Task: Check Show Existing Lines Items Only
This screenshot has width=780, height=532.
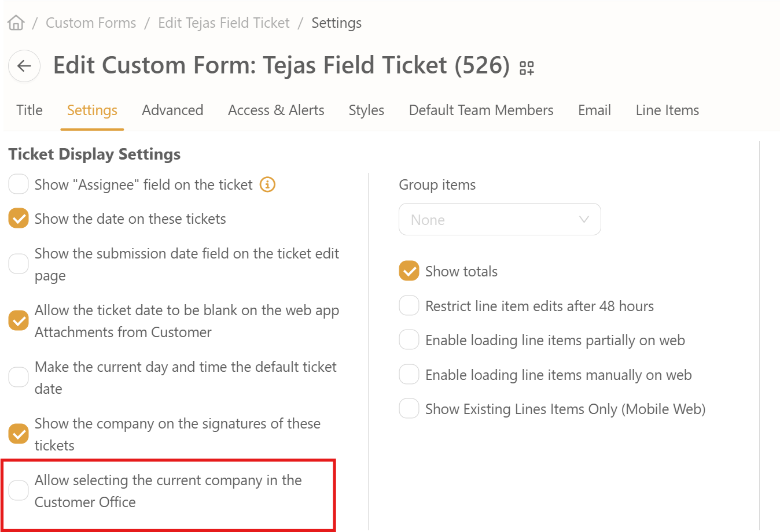Action: coord(409,409)
